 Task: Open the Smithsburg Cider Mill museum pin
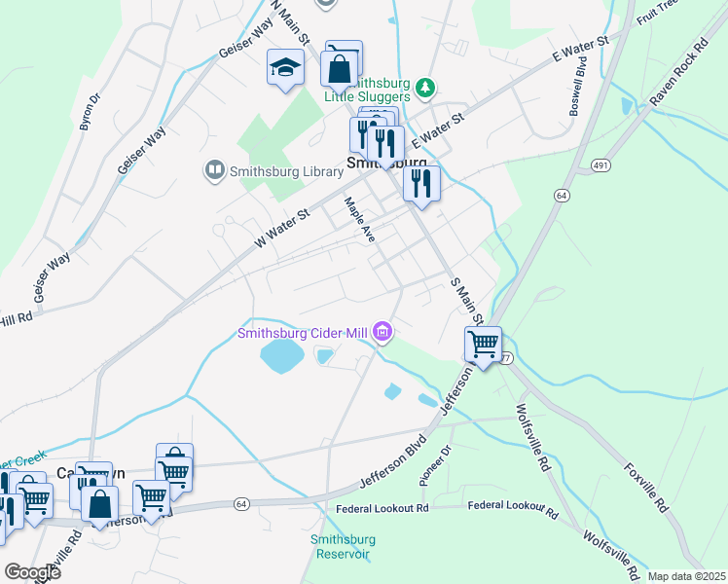point(383,332)
